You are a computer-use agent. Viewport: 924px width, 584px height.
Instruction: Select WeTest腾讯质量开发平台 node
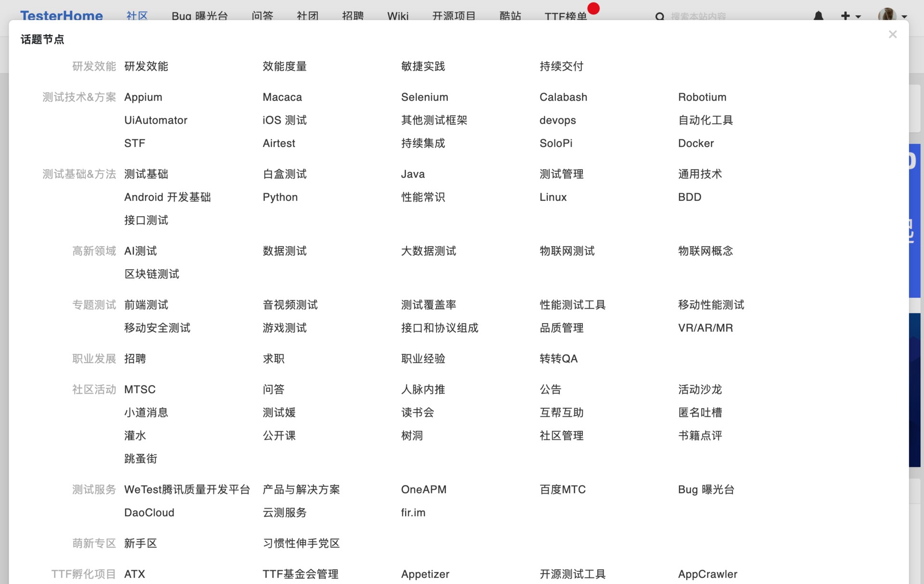pyautogui.click(x=187, y=489)
